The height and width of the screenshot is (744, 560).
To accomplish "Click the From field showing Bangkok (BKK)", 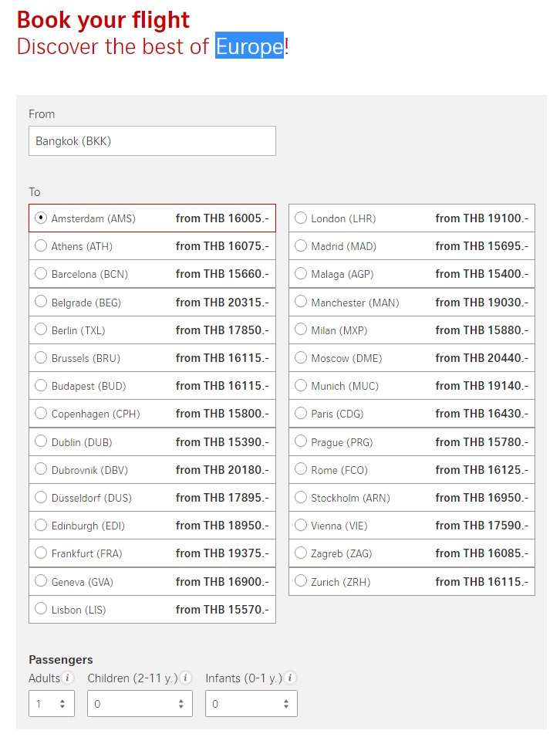I will 152,141.
